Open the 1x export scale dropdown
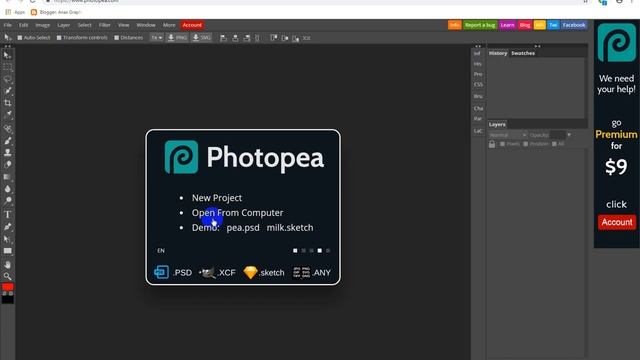Image resolution: width=640 pixels, height=360 pixels. 156,38
